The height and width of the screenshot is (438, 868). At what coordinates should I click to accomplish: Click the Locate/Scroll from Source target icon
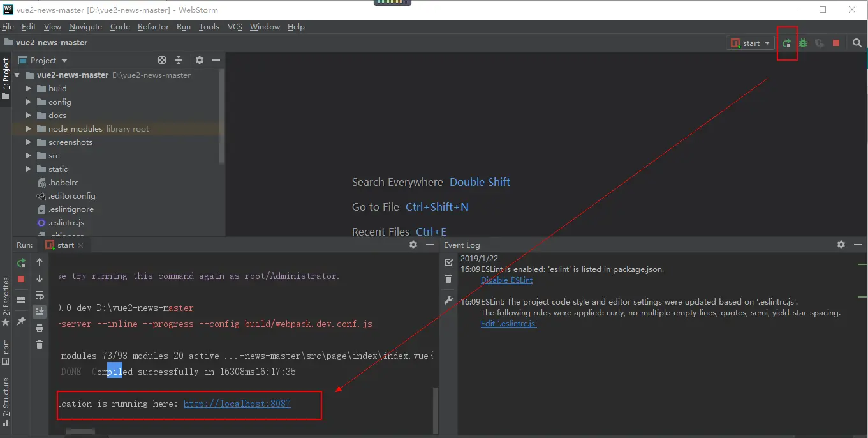162,60
